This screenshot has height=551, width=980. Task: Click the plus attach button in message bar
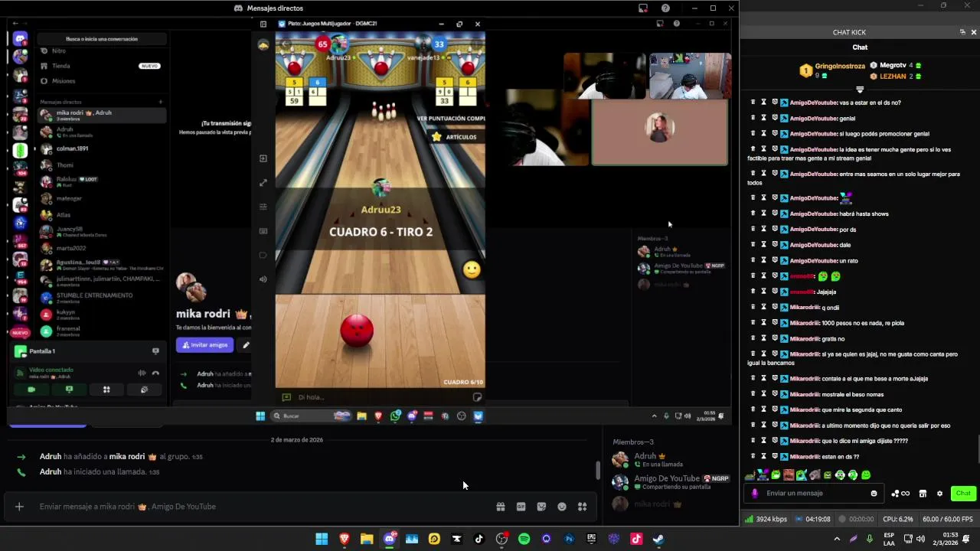[19, 507]
